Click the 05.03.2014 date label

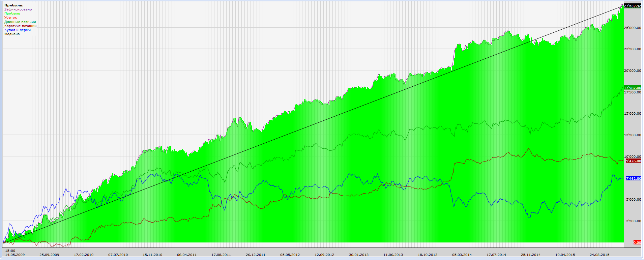462,255
